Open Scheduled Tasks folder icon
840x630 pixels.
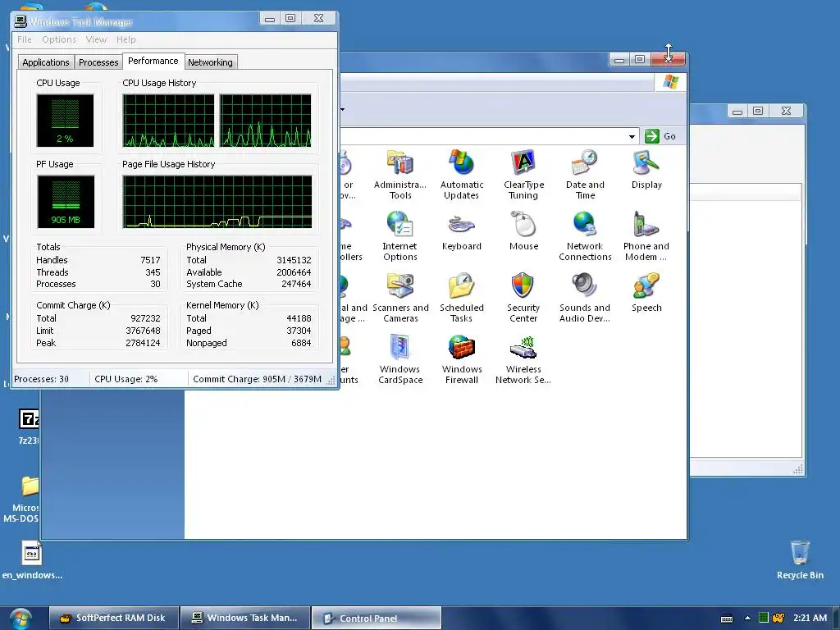tap(461, 298)
